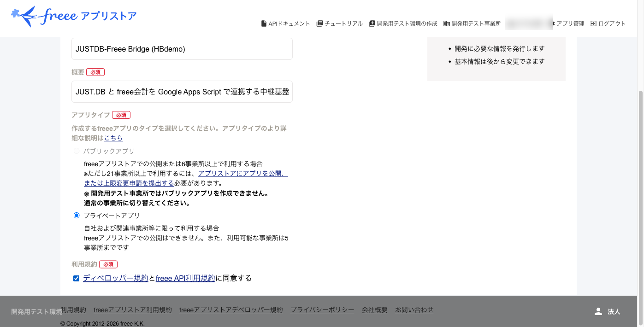Open the ディベロッパー規約 link
Viewport: 644px width, 327px height.
click(x=116, y=278)
